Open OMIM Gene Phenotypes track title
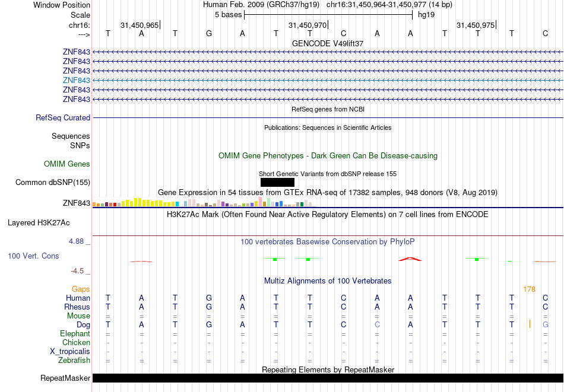The height and width of the screenshot is (392, 564). pyautogui.click(x=328, y=155)
